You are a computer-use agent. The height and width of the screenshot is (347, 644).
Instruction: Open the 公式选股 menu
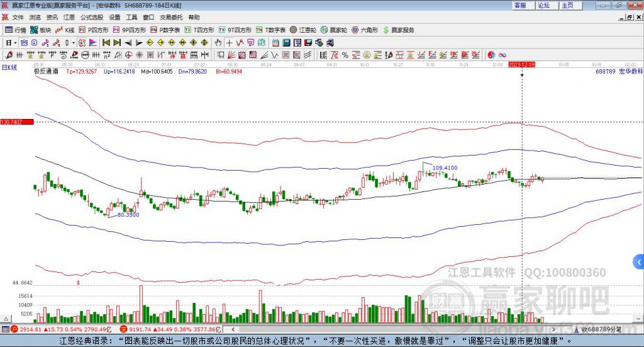tap(92, 17)
